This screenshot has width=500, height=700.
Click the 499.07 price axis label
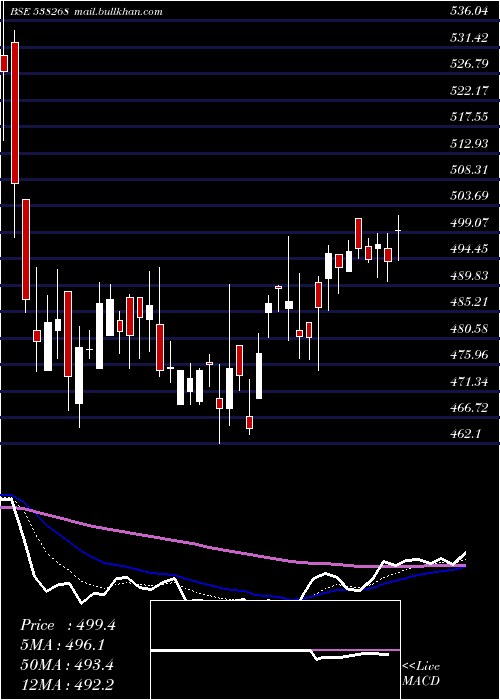469,223
